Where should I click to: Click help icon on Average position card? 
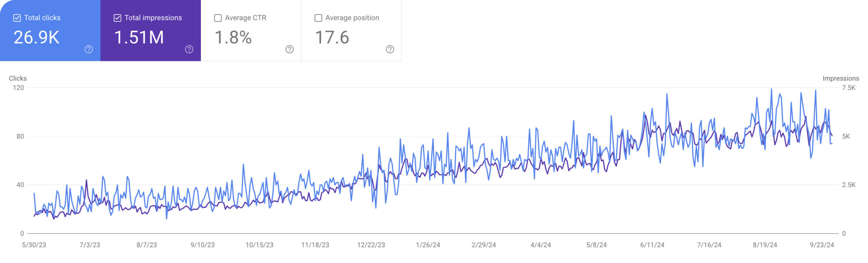(x=390, y=49)
